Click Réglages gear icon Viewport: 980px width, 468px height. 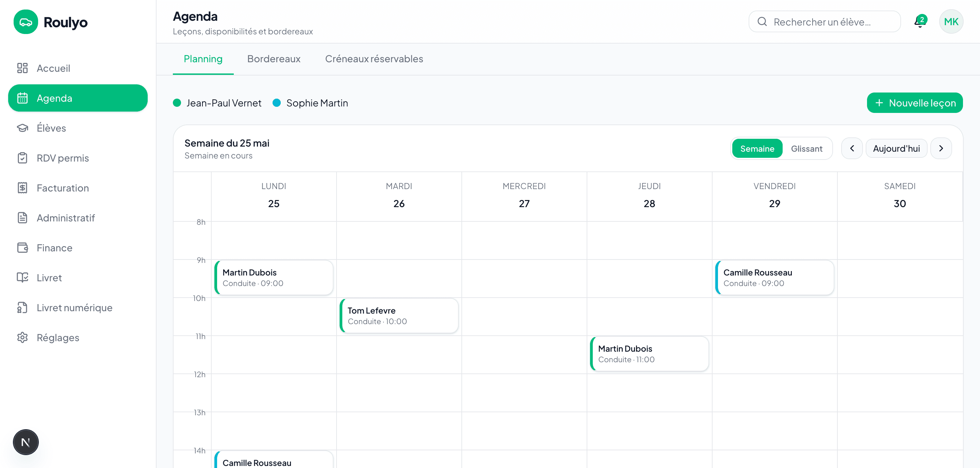tap(22, 338)
